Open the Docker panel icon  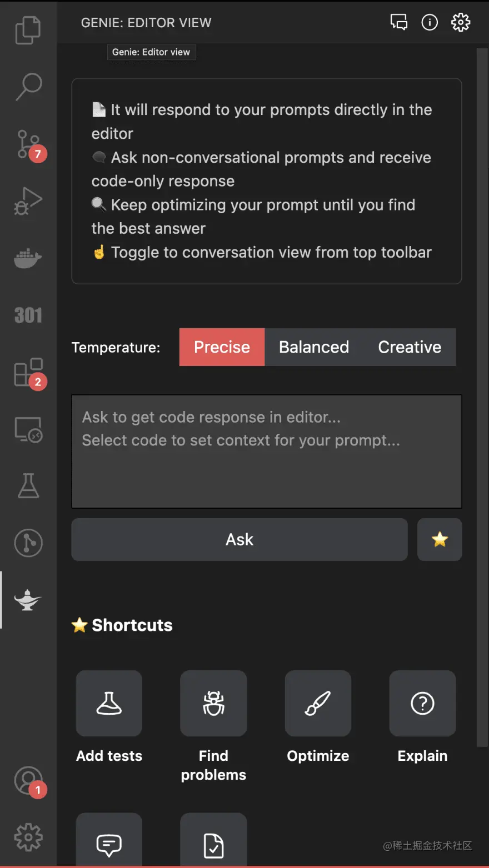[x=28, y=259]
